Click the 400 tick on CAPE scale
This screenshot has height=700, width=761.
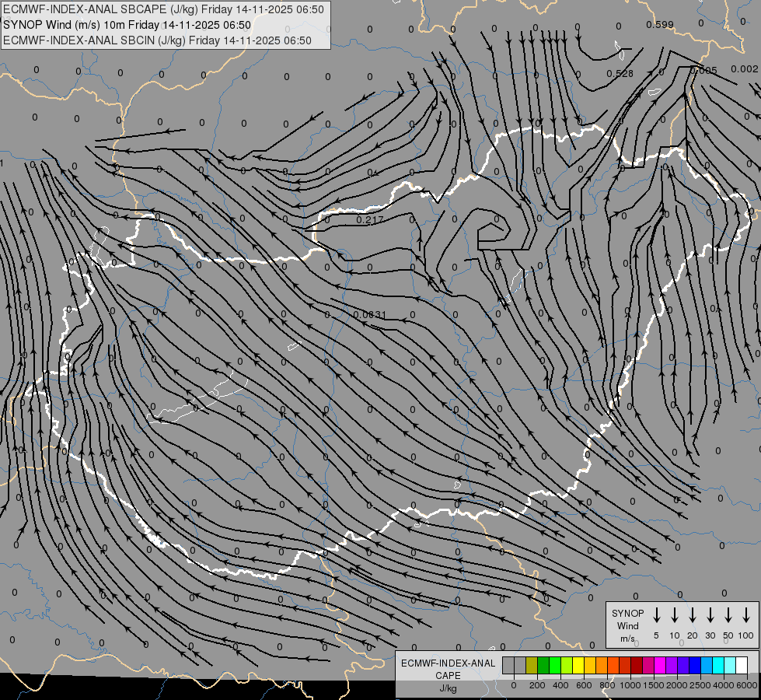click(560, 685)
